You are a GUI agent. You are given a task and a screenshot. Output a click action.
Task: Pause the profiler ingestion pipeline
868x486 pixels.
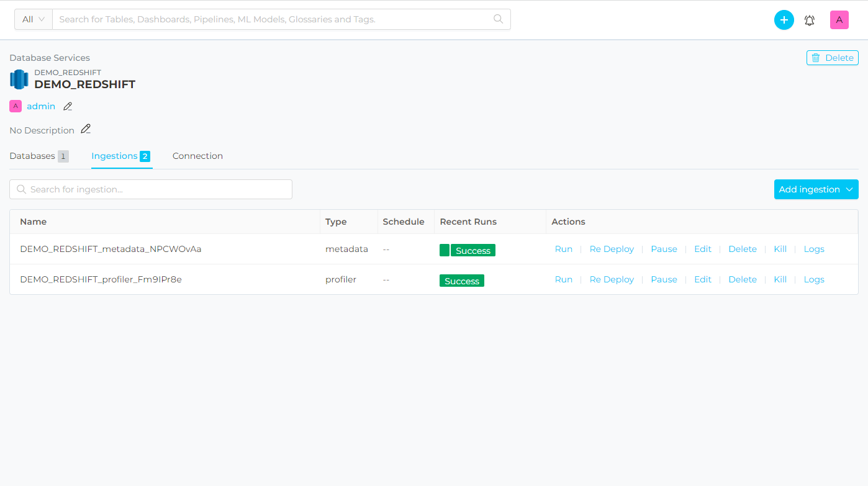pyautogui.click(x=664, y=279)
